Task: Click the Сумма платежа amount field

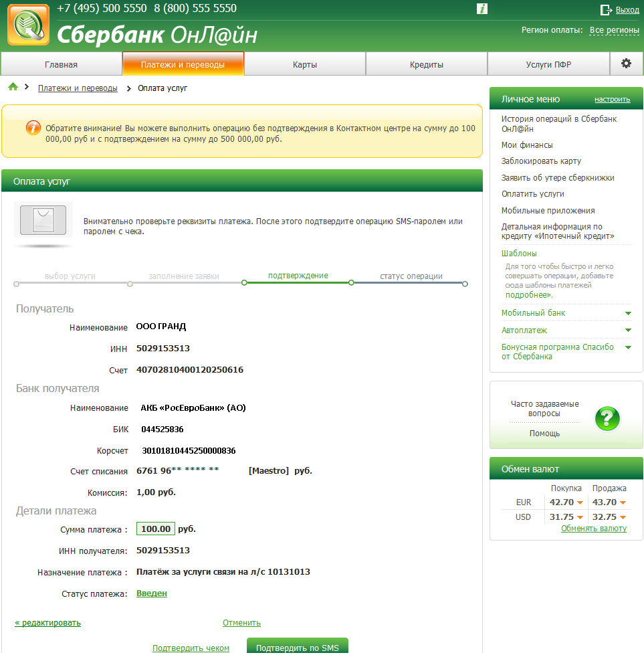Action: click(156, 529)
